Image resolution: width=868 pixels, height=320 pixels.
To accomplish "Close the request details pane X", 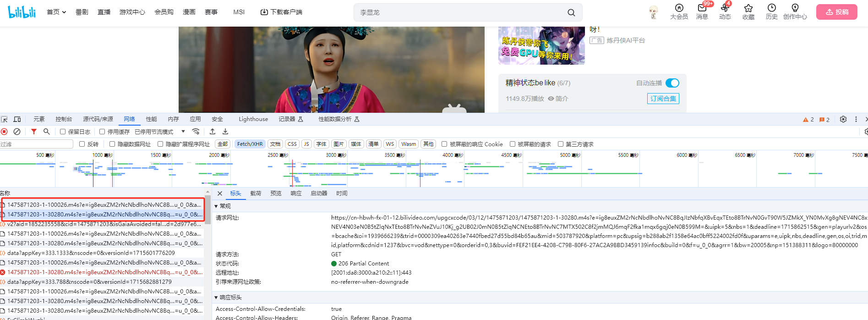I will (x=220, y=193).
